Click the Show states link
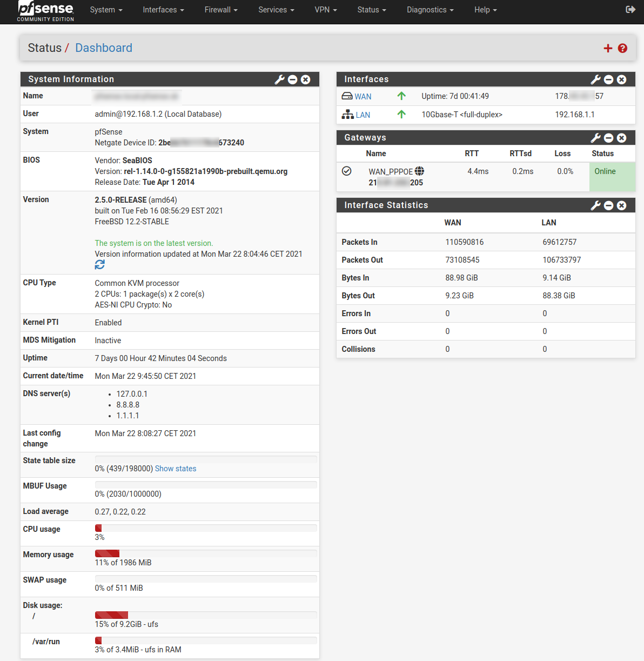Screen dimensions: 644x661 tap(175, 469)
